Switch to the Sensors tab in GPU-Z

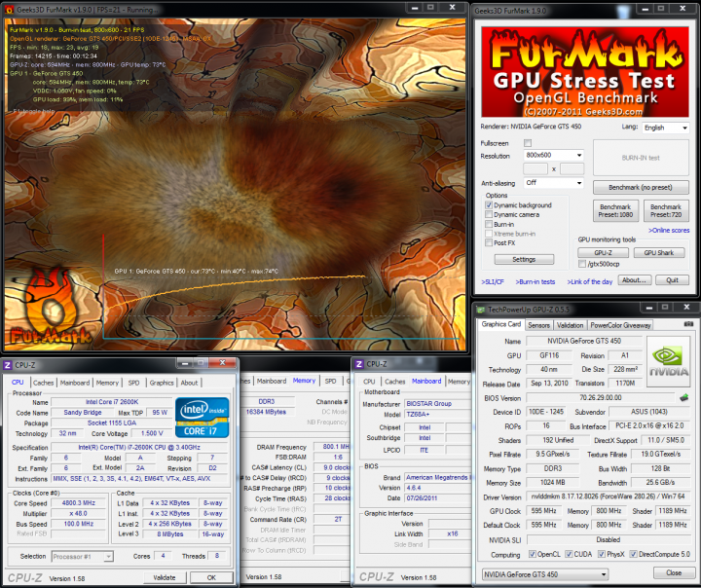click(538, 325)
